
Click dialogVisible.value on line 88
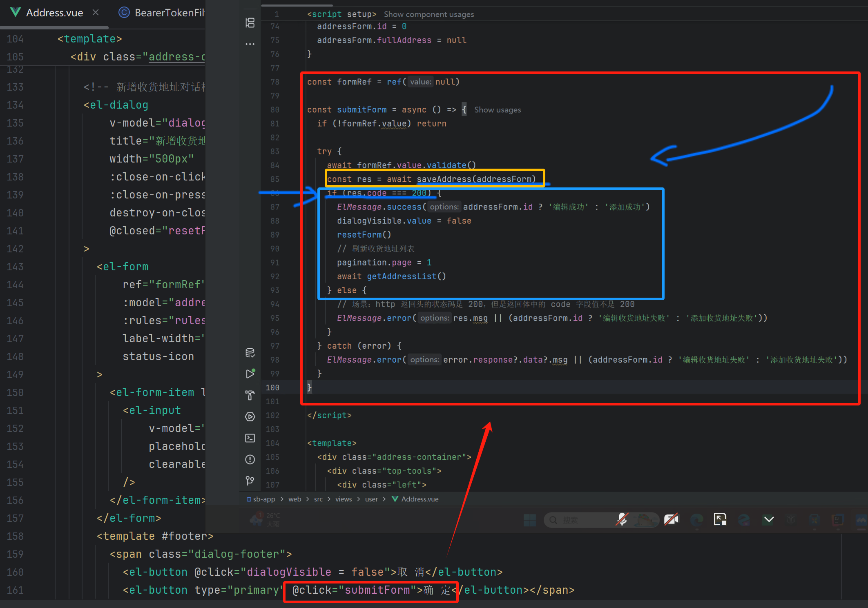[384, 221]
